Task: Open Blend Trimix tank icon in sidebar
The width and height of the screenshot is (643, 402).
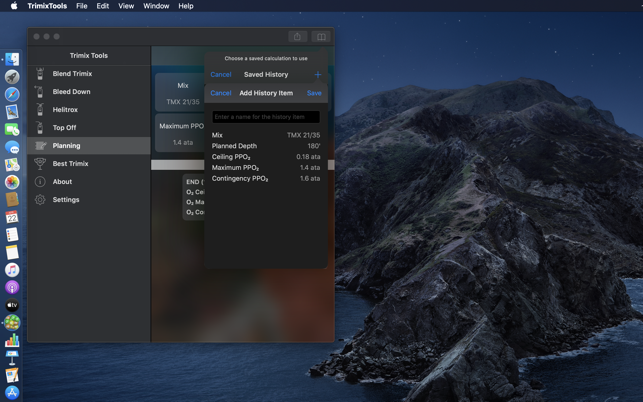Action: (40, 74)
